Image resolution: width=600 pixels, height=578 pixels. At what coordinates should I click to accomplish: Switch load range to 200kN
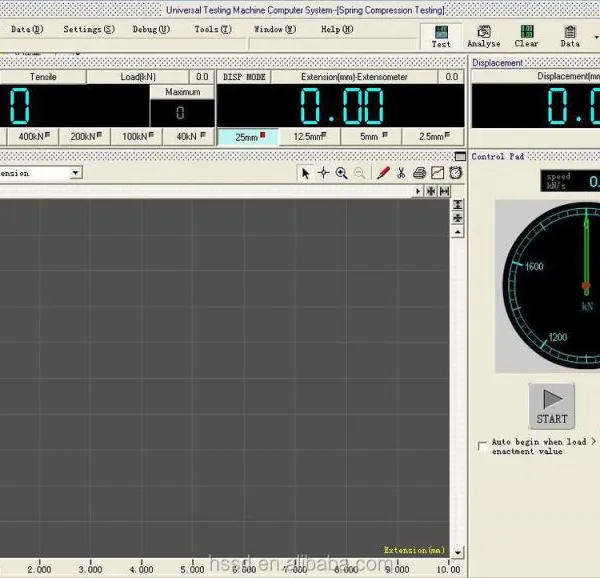click(86, 137)
